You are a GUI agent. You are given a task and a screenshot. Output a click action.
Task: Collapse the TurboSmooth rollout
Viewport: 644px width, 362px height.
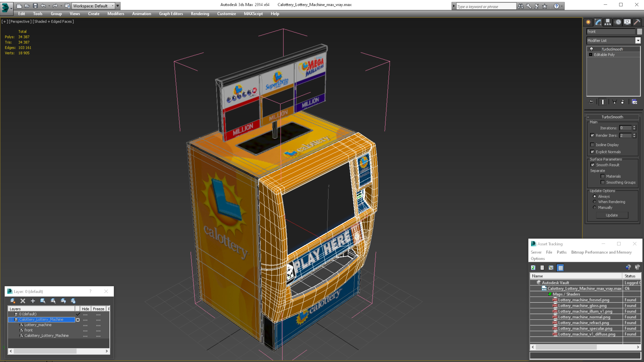click(612, 117)
